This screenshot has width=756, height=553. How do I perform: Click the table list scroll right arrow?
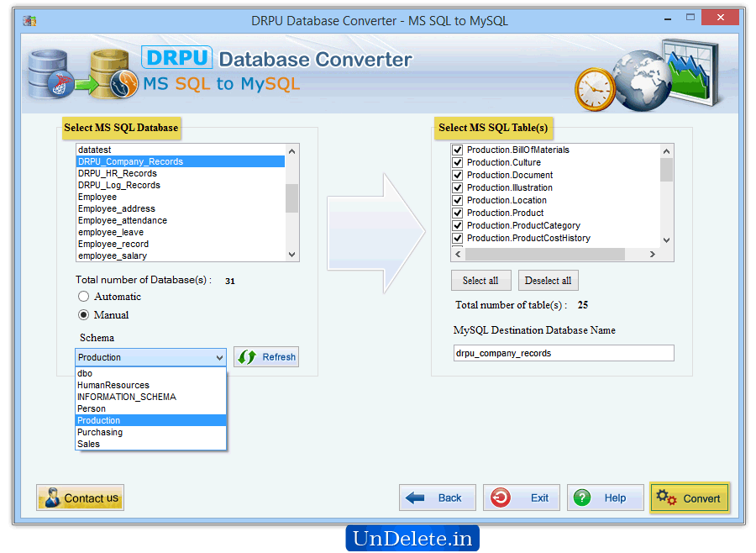pyautogui.click(x=653, y=255)
